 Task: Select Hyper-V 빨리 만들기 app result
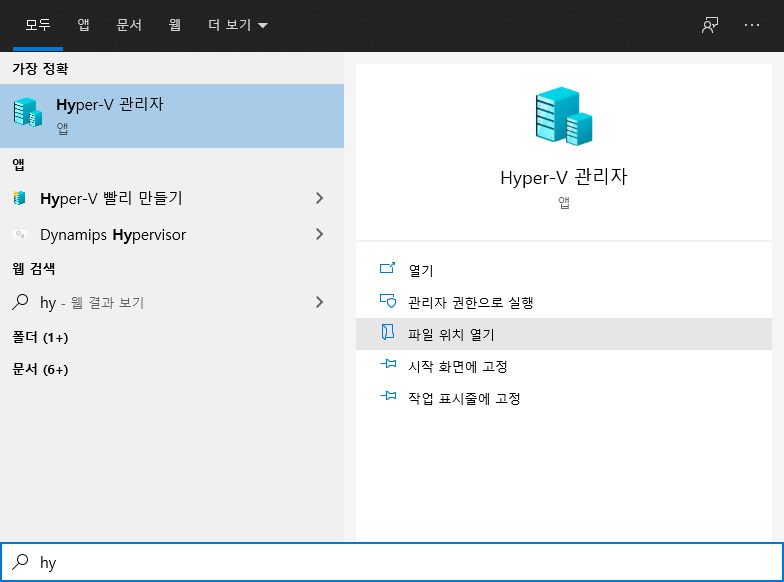pyautogui.click(x=172, y=198)
